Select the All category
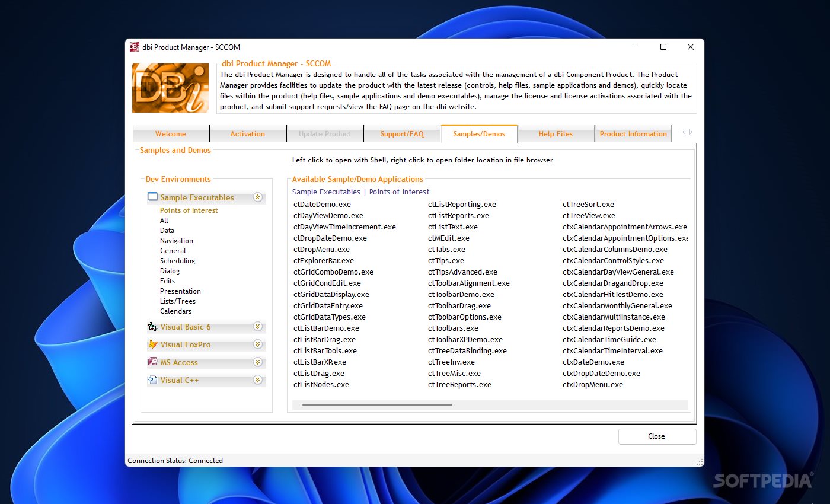Image resolution: width=830 pixels, height=504 pixels. pos(164,221)
